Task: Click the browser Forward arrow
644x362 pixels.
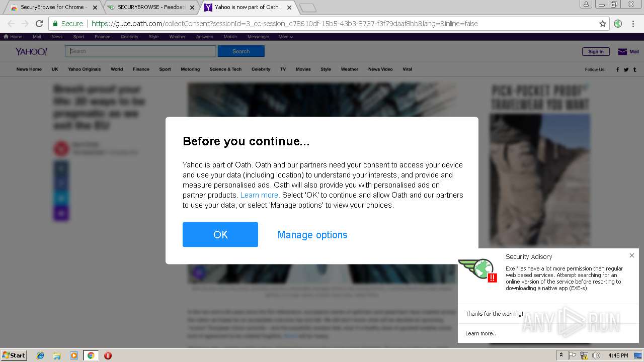Action: (x=25, y=24)
